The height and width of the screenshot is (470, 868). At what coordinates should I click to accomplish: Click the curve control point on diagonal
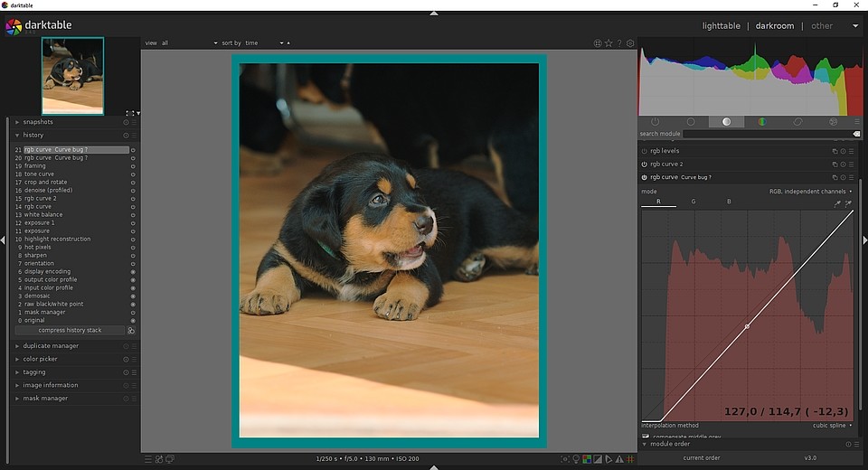[747, 326]
